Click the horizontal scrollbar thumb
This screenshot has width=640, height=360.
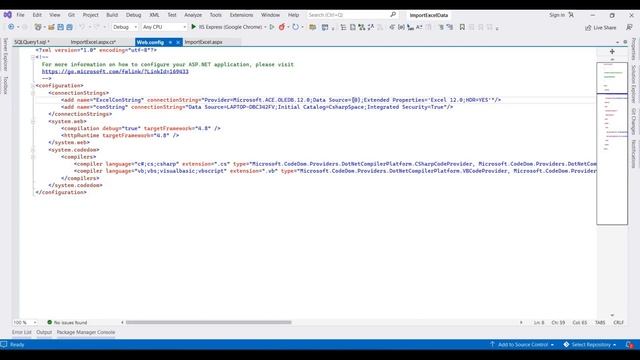[209, 322]
